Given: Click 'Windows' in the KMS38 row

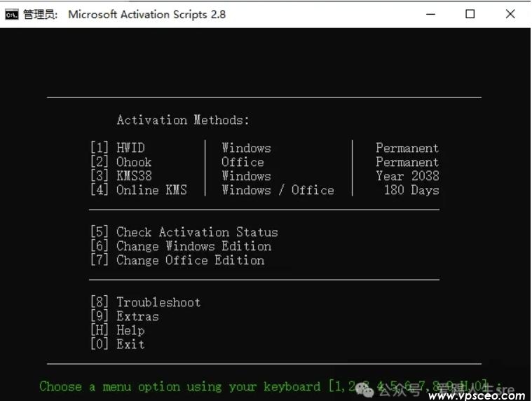Looking at the screenshot, I should (x=246, y=176).
